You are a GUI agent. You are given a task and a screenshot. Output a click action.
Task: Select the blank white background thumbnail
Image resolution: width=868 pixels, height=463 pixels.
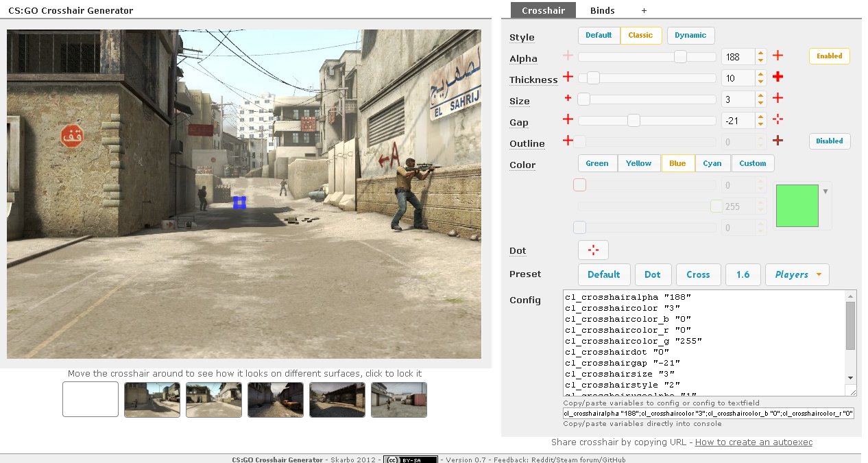tap(91, 399)
